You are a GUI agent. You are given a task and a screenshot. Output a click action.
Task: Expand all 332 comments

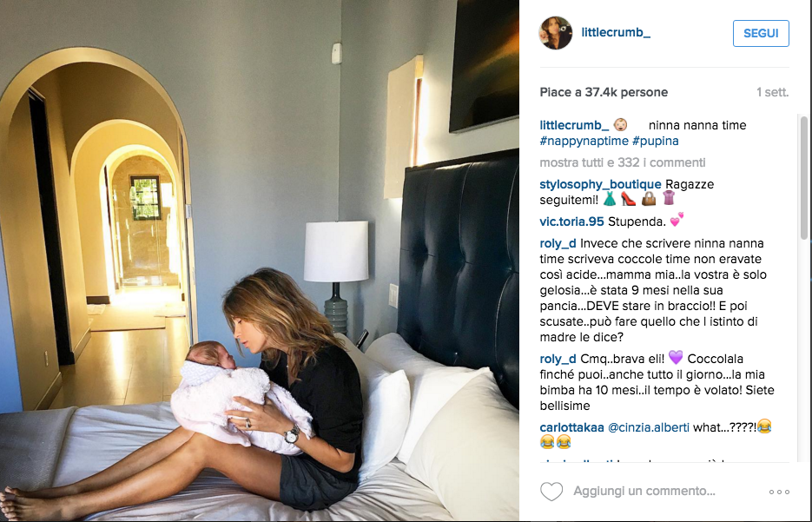coord(623,162)
